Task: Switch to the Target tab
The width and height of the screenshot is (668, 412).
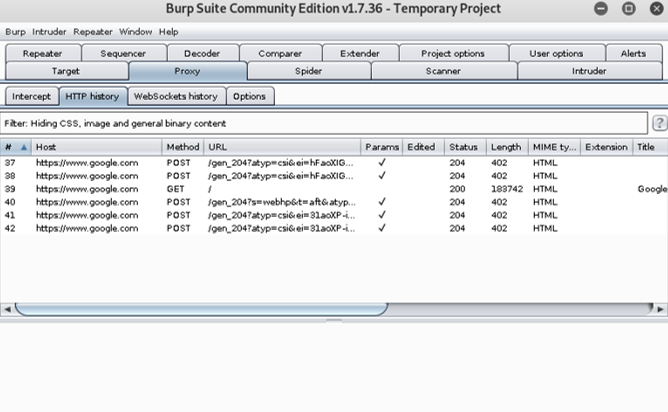Action: click(x=66, y=71)
